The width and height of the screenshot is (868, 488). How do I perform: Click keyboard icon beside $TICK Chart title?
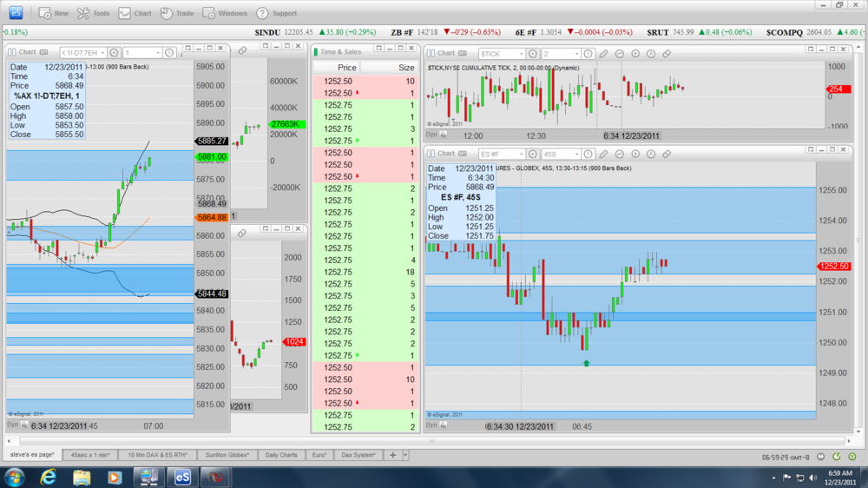(463, 53)
